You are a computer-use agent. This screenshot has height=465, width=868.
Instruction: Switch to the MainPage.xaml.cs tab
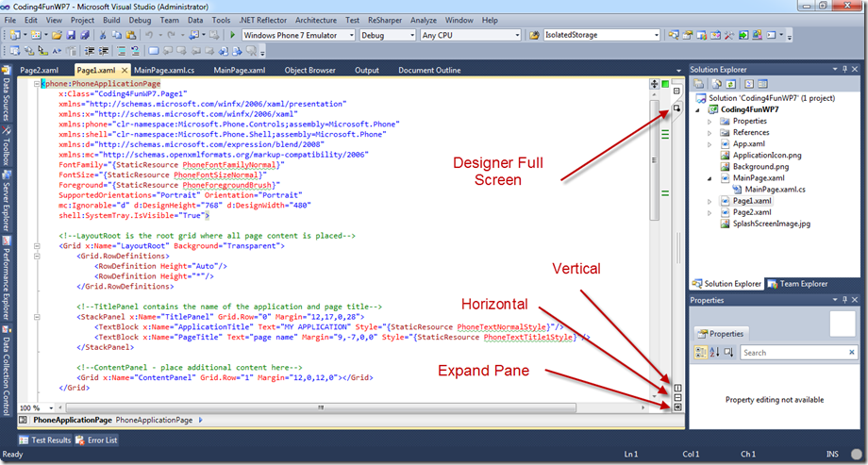point(164,71)
